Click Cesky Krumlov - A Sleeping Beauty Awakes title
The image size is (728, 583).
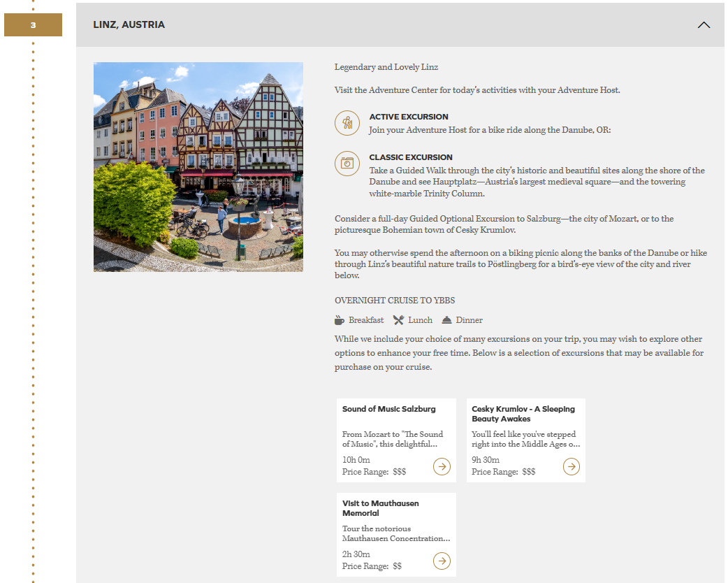pyautogui.click(x=523, y=414)
